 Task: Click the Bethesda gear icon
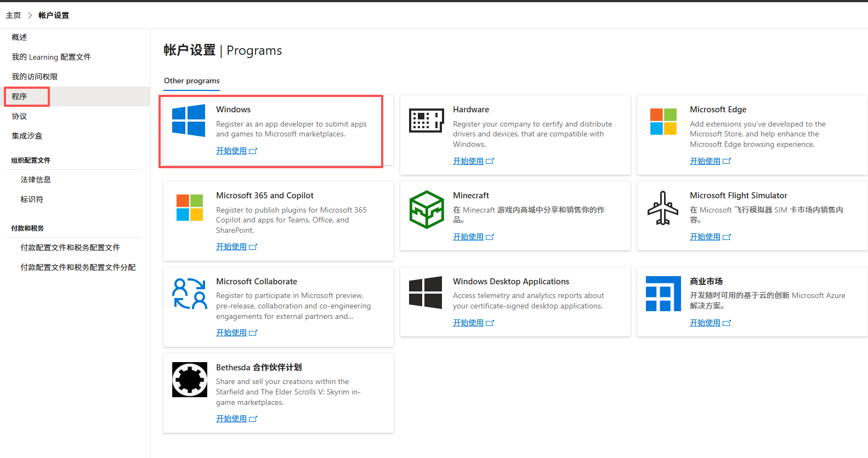(190, 379)
